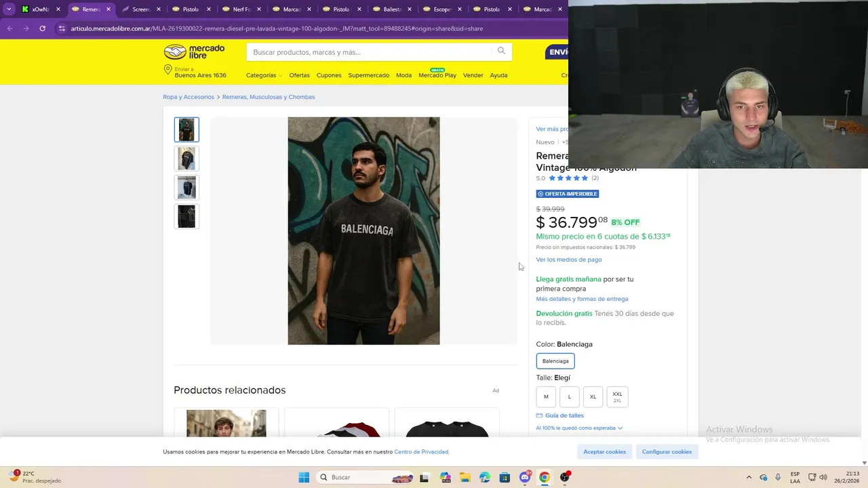Click the OneDrive cloud tray icon
The height and width of the screenshot is (488, 868).
764,477
